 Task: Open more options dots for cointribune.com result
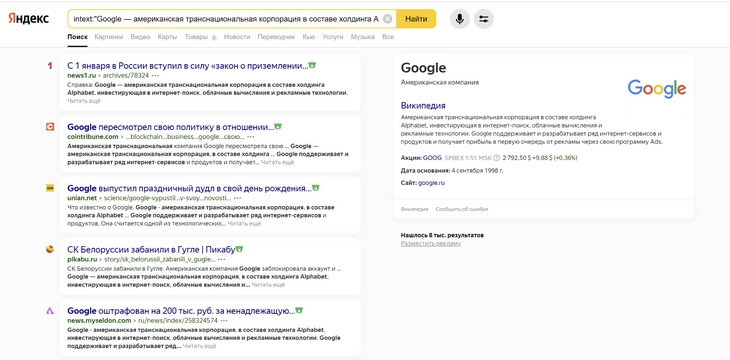[x=251, y=137]
